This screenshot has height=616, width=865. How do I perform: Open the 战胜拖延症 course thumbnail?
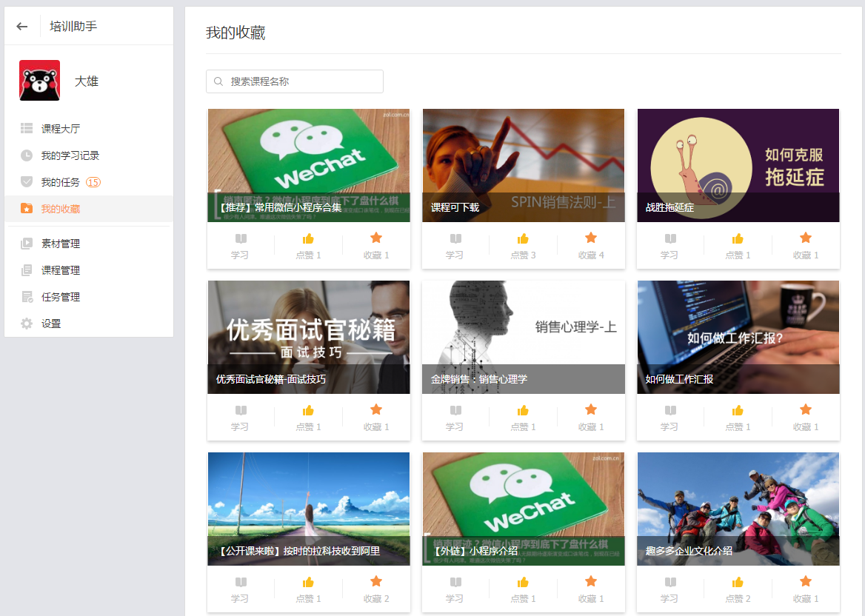pyautogui.click(x=738, y=165)
